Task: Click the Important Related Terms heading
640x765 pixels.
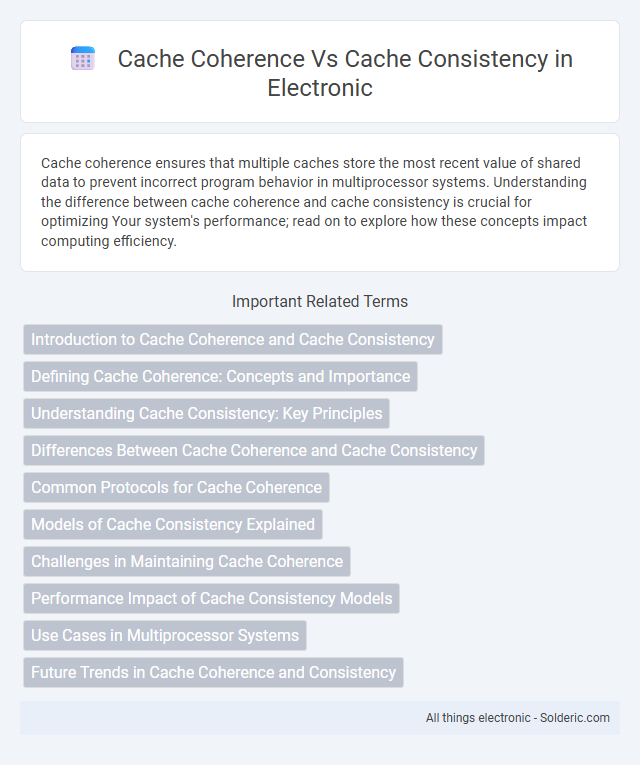Action: (x=320, y=302)
